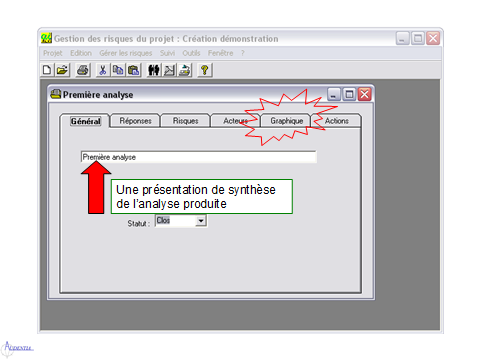Switch to the Risques tab

[185, 121]
